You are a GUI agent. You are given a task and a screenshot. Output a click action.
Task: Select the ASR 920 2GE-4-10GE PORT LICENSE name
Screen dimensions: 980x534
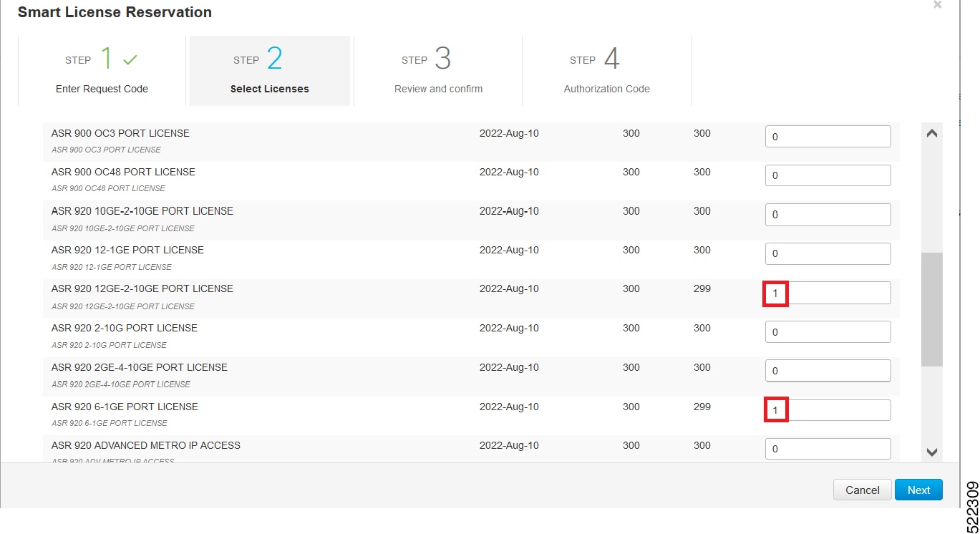140,367
